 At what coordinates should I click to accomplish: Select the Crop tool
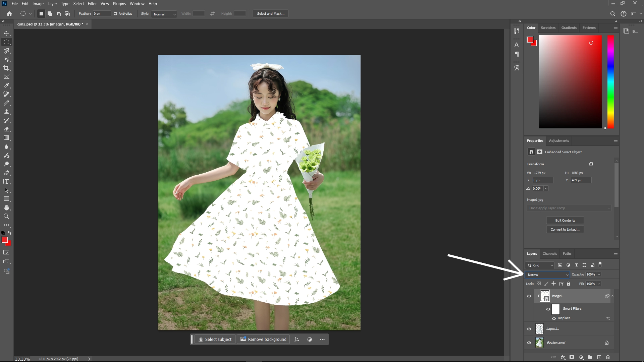pyautogui.click(x=6, y=68)
